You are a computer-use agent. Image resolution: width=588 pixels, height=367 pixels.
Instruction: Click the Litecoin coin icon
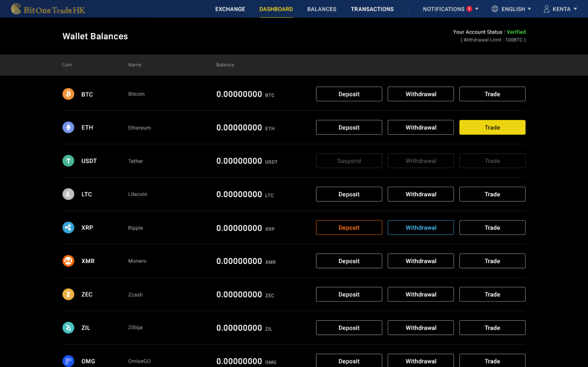(x=68, y=194)
